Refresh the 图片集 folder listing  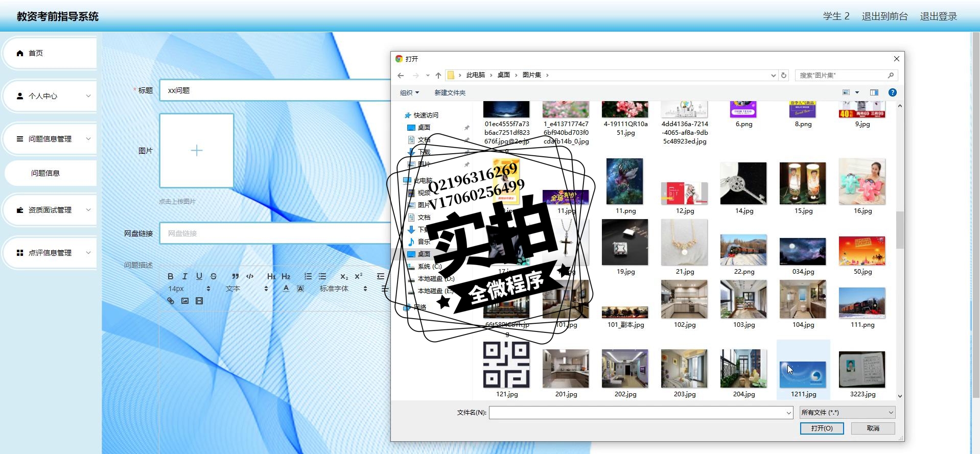(784, 75)
